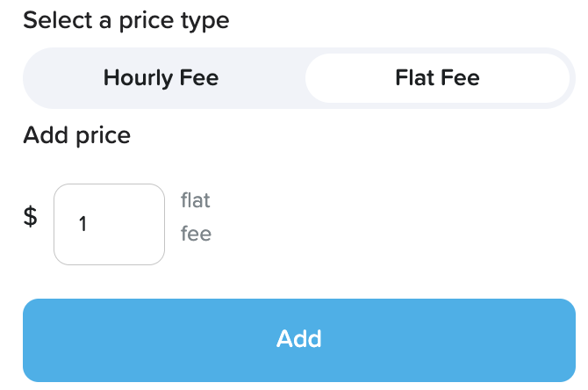Click the "flat fee" unit label
The height and width of the screenshot is (390, 588).
pyautogui.click(x=196, y=217)
